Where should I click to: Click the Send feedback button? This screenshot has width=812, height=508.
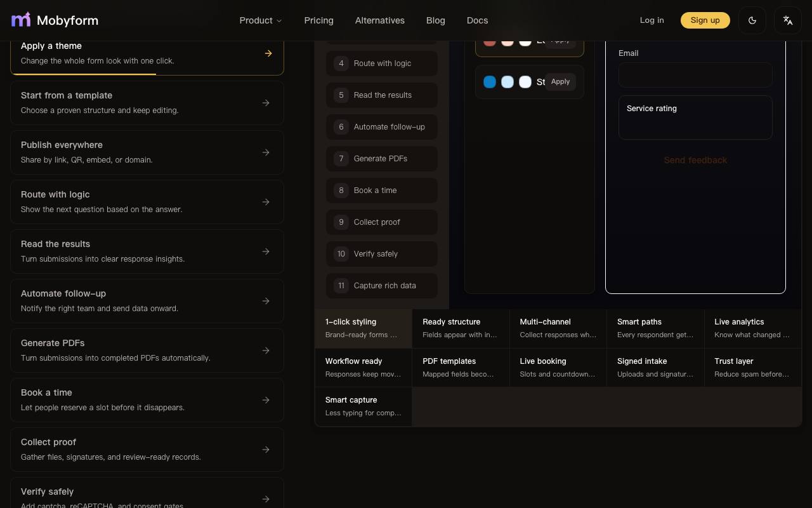695,160
